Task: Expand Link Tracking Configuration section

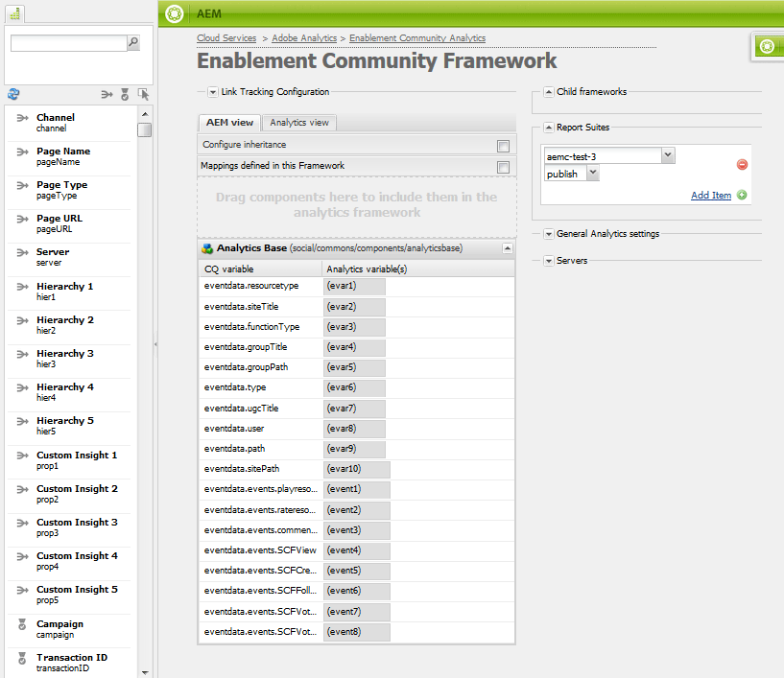Action: pos(213,92)
